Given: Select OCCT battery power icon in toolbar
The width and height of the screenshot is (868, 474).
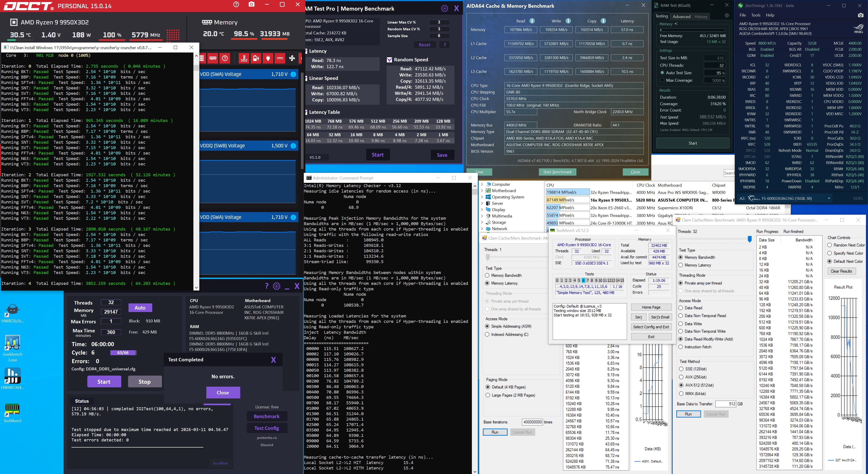Looking at the screenshot, I should point(256,58).
